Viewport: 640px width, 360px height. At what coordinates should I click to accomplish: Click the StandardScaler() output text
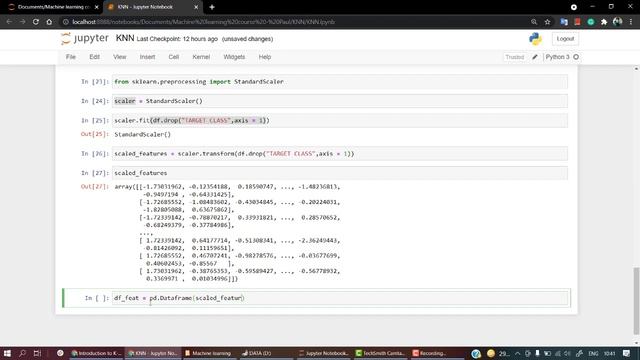142,134
